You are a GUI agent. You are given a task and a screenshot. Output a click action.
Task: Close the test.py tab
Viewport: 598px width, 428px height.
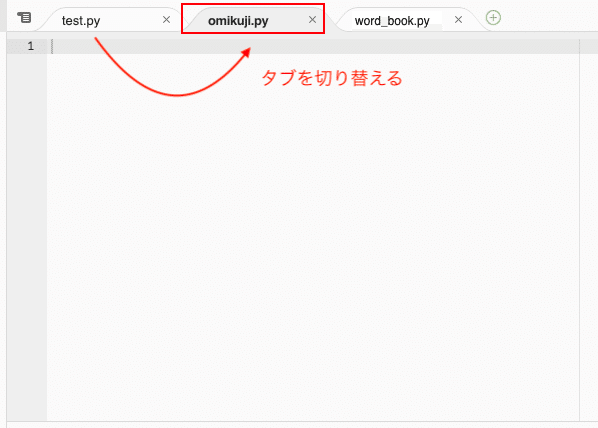(x=166, y=19)
